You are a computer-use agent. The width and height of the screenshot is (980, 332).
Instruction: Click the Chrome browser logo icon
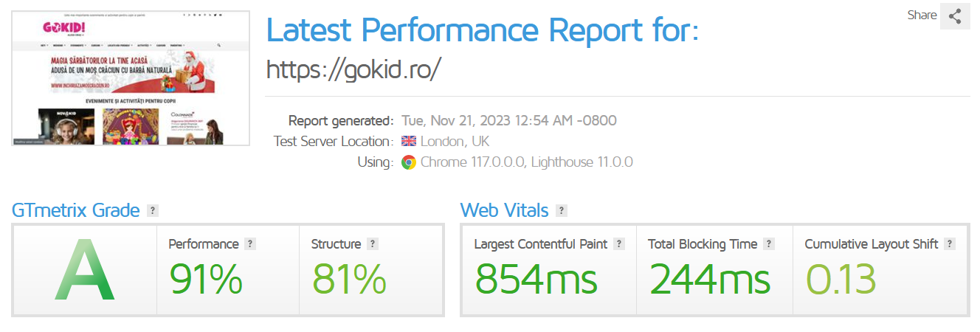coord(408,162)
